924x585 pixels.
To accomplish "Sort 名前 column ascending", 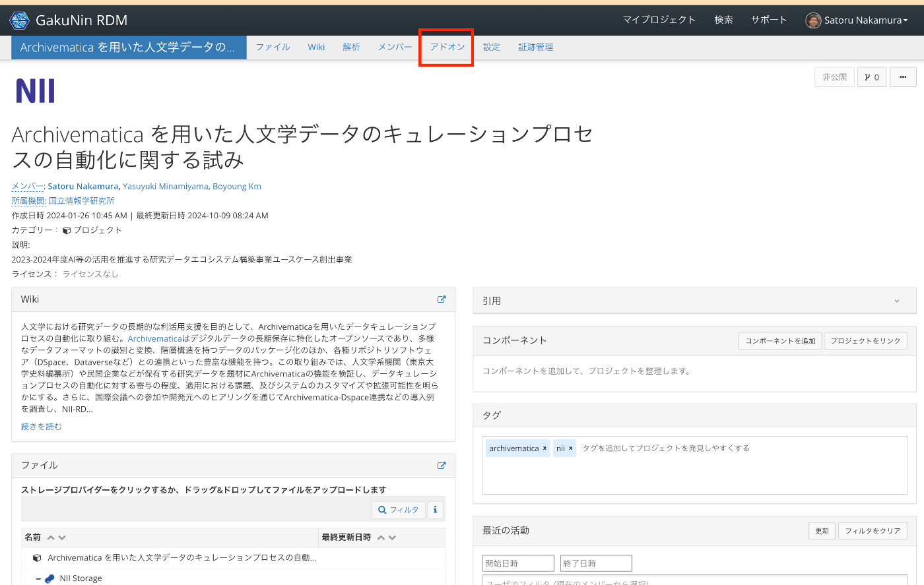I will 51,538.
